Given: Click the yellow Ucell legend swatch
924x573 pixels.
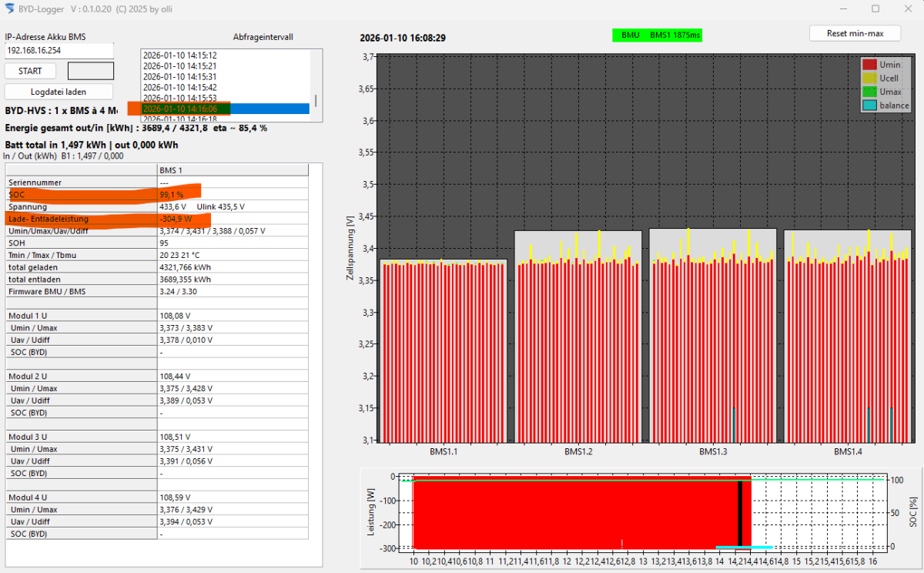Looking at the screenshot, I should (869, 79).
